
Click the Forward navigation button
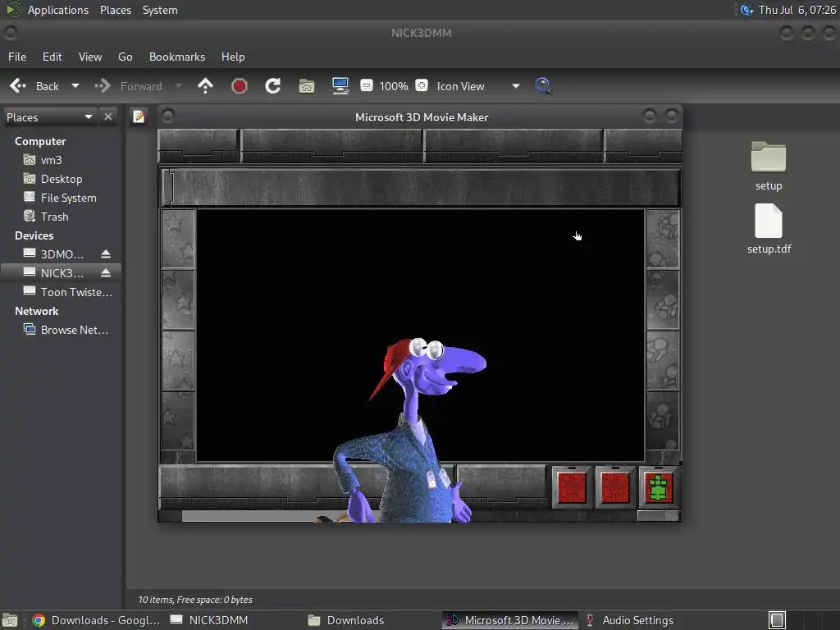130,85
